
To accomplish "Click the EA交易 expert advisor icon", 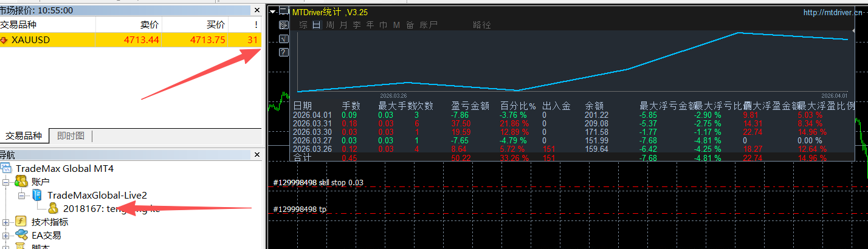I will 22,235.
